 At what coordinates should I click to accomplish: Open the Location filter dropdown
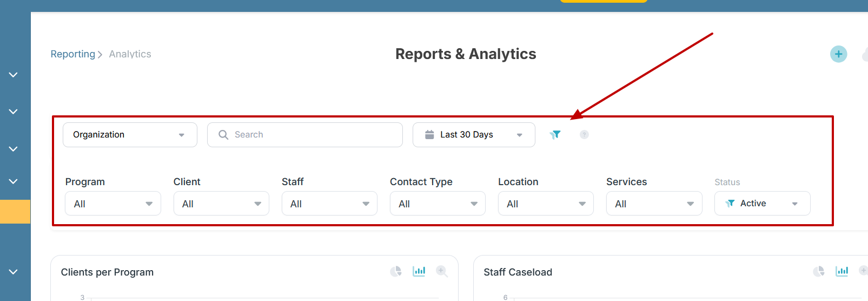546,204
